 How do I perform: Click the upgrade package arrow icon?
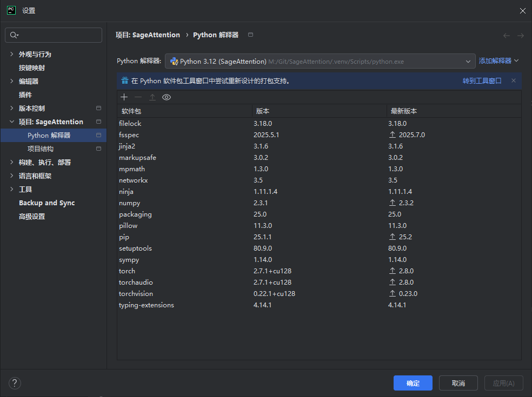coord(152,97)
